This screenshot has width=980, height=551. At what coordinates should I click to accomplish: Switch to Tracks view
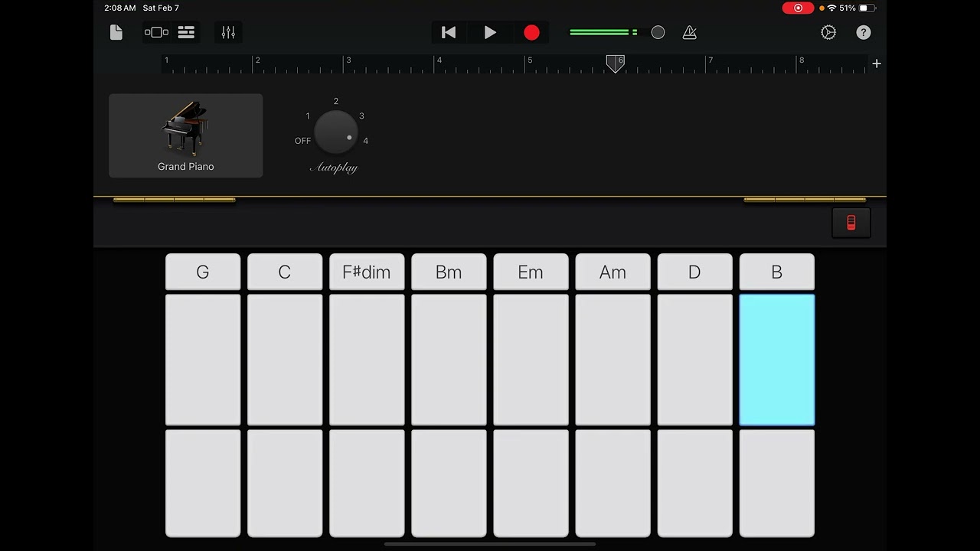186,32
